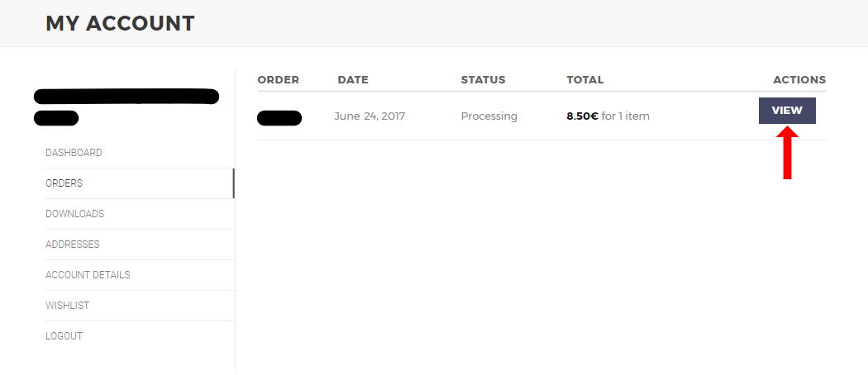Click the Date column header
The image size is (868, 375).
353,80
